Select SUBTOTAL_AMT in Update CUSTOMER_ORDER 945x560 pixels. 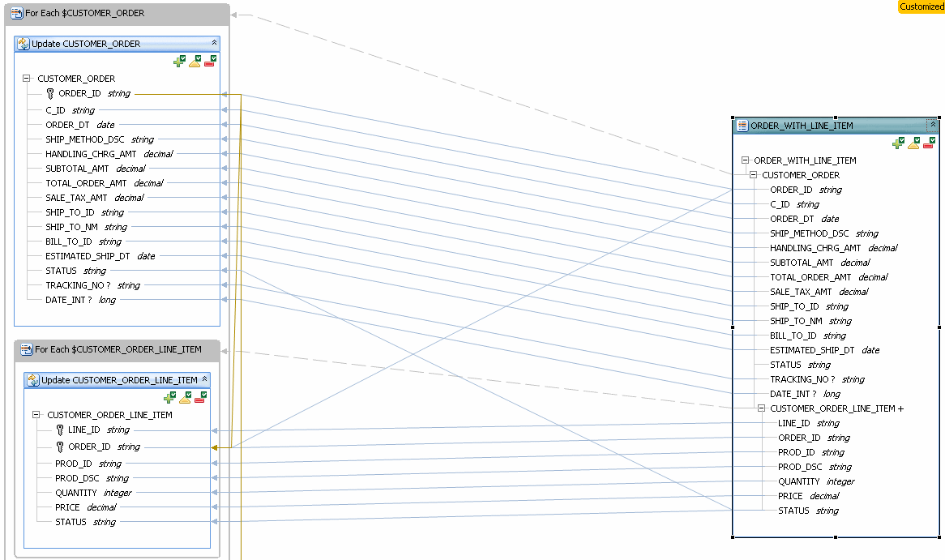(95, 169)
